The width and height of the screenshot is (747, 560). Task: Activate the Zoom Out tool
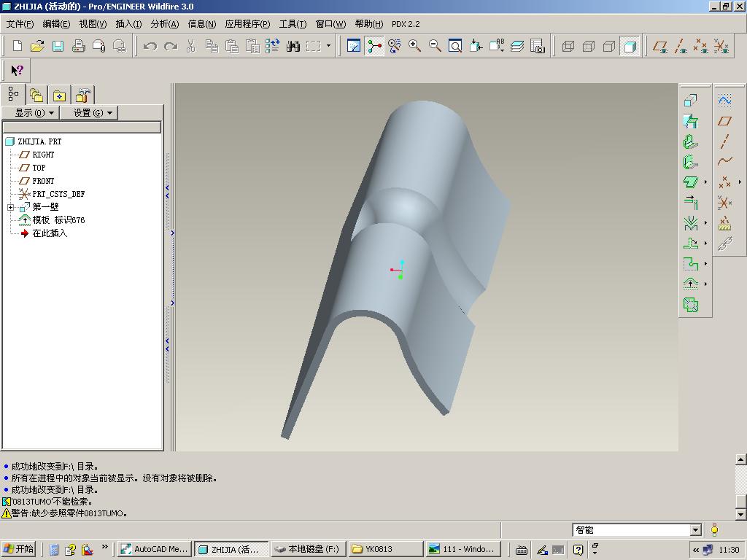click(x=435, y=46)
